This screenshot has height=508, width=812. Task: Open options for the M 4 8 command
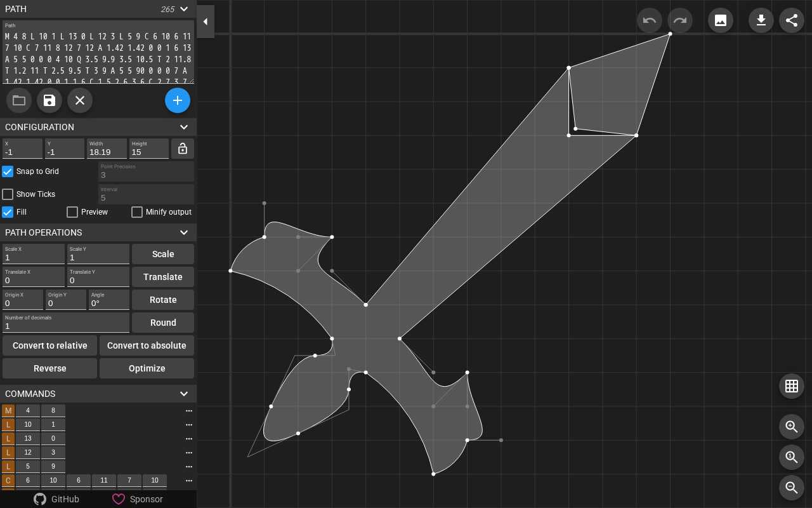tap(188, 411)
